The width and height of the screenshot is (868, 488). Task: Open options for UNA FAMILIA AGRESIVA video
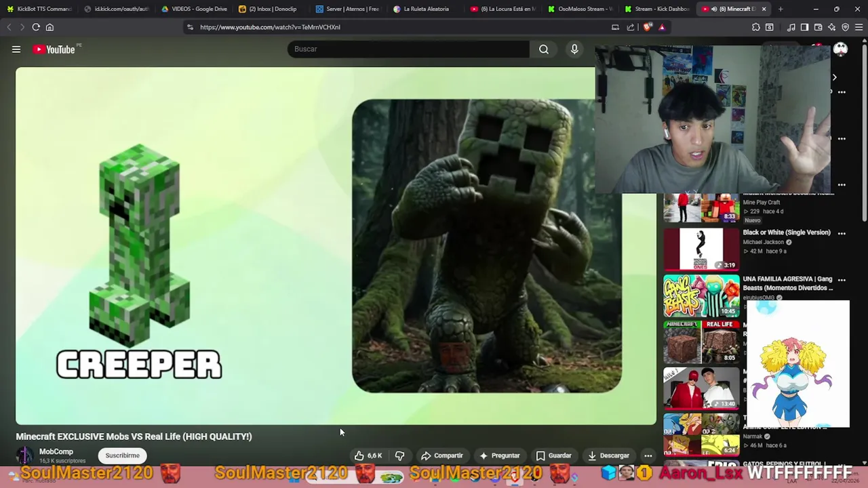pyautogui.click(x=842, y=279)
